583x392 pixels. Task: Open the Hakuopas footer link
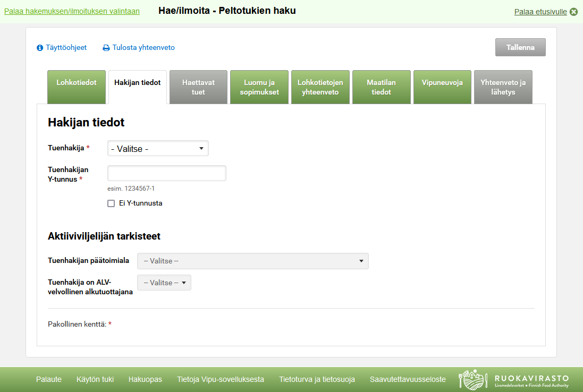point(145,379)
